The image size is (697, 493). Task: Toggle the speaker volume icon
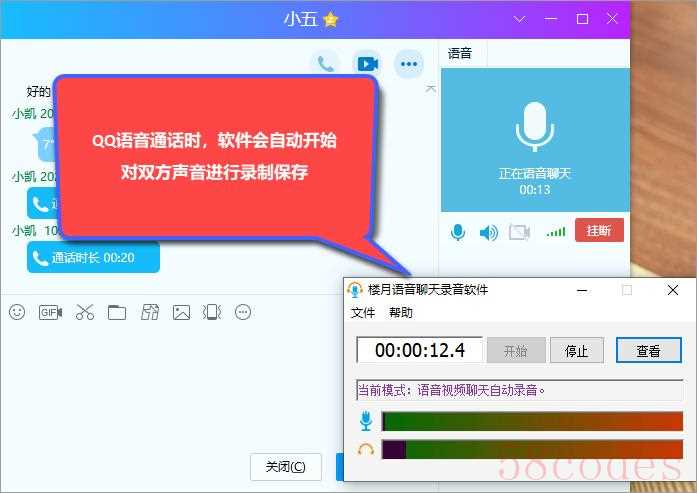click(489, 232)
